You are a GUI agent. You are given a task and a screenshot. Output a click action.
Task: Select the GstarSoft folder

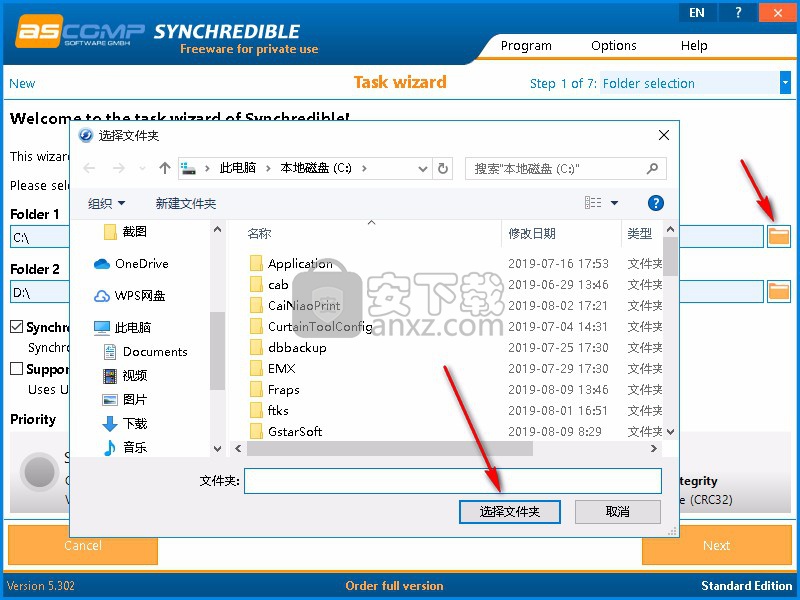tap(286, 431)
